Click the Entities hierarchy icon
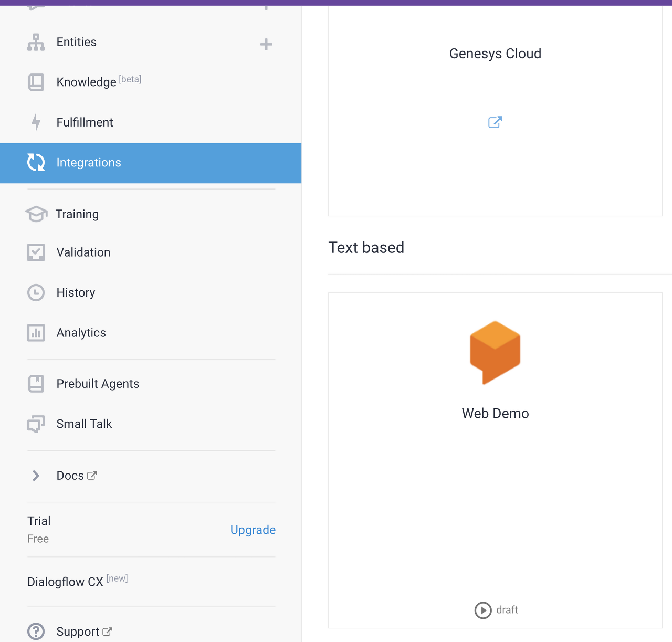The width and height of the screenshot is (672, 642). (36, 42)
